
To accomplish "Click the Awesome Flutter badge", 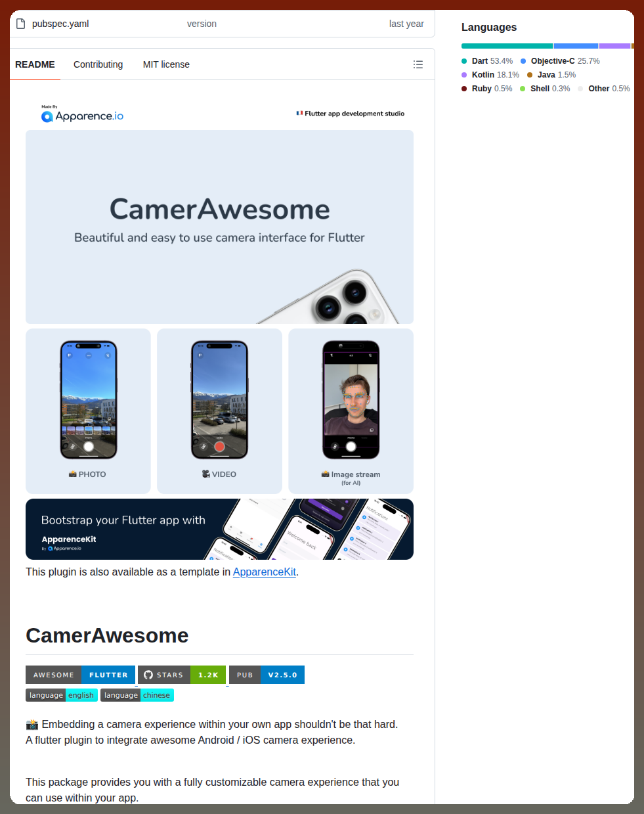I will (x=81, y=675).
